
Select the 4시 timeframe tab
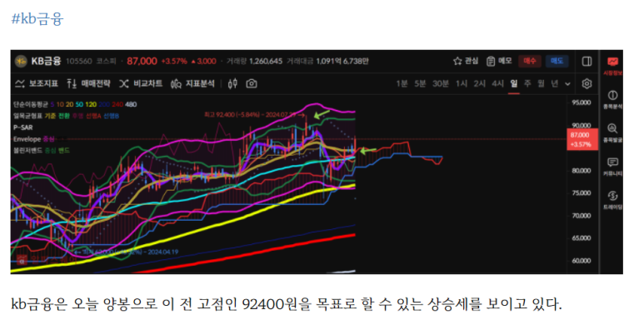coord(497,84)
